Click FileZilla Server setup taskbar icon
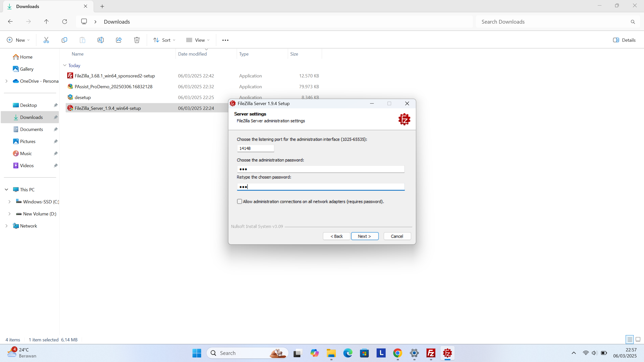Image resolution: width=644 pixels, height=362 pixels. point(447,353)
